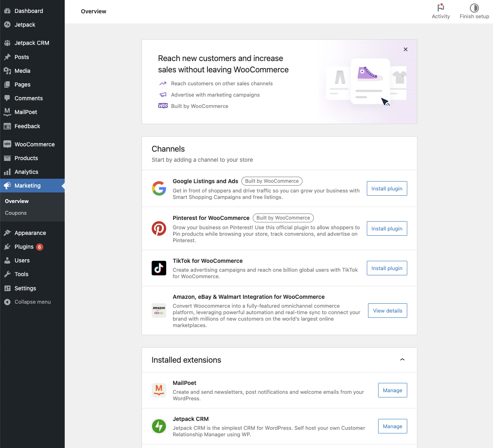Select the Google Listings and Ads logo

(159, 188)
